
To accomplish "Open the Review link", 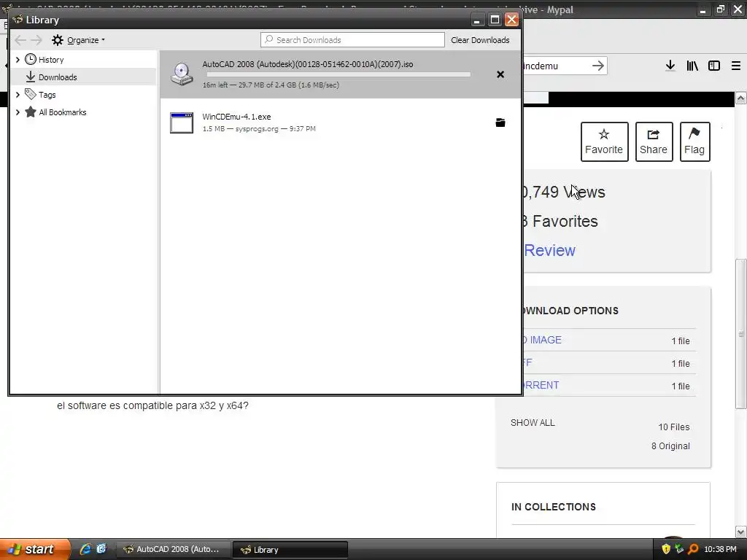I will [550, 251].
